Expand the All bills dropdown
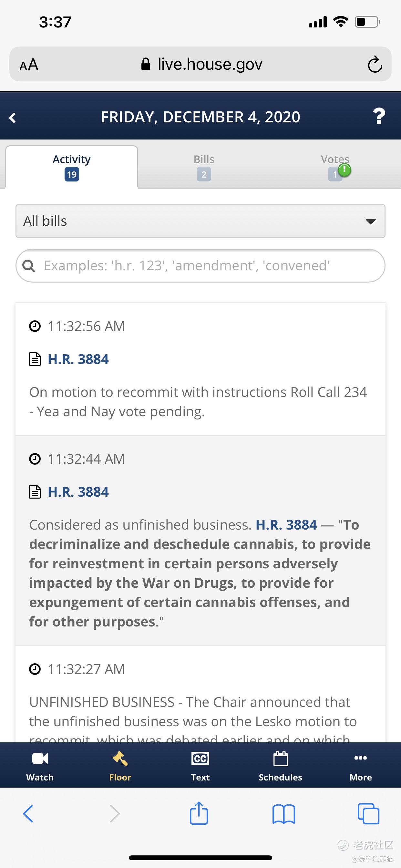401x868 pixels. (x=200, y=221)
